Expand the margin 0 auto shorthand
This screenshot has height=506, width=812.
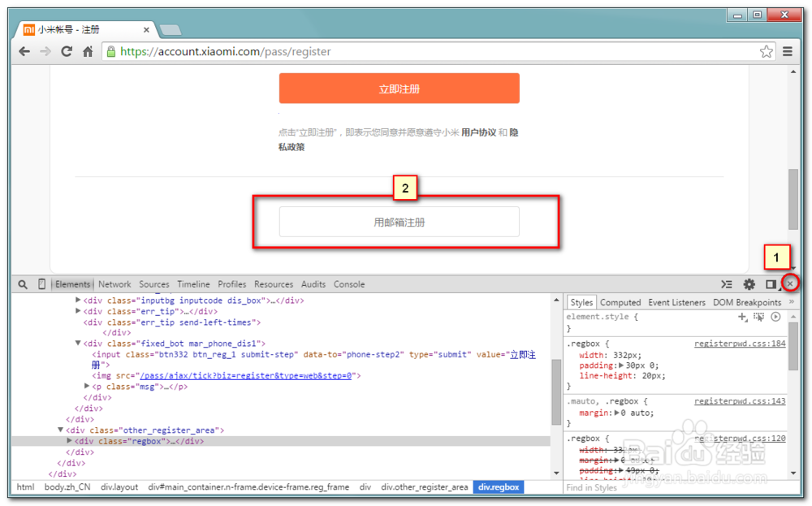[617, 413]
